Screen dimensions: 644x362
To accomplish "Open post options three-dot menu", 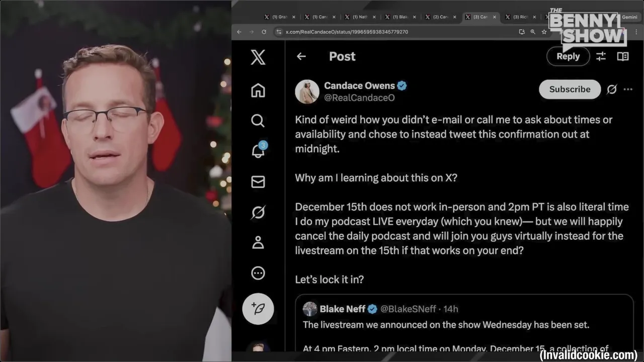I will tap(628, 89).
